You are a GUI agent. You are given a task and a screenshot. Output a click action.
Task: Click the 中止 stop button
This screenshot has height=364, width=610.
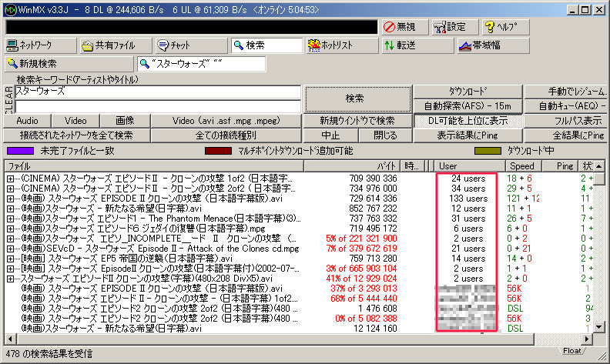pyautogui.click(x=330, y=135)
